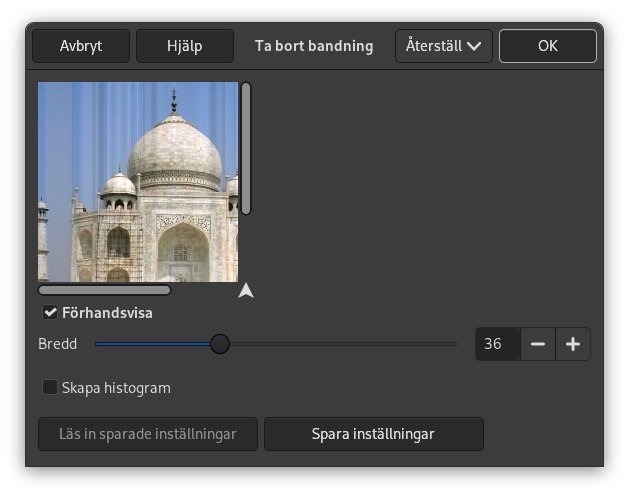This screenshot has height=495, width=629.
Task: Click Spara inställningar button
Action: (373, 434)
